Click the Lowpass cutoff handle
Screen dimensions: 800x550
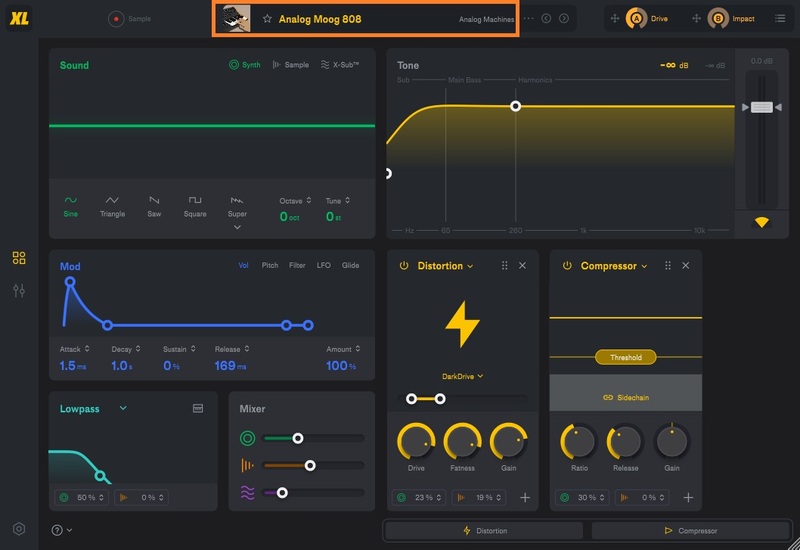(x=101, y=476)
